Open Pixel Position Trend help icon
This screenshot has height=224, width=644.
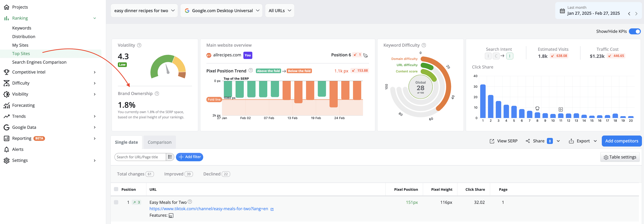[x=250, y=70]
